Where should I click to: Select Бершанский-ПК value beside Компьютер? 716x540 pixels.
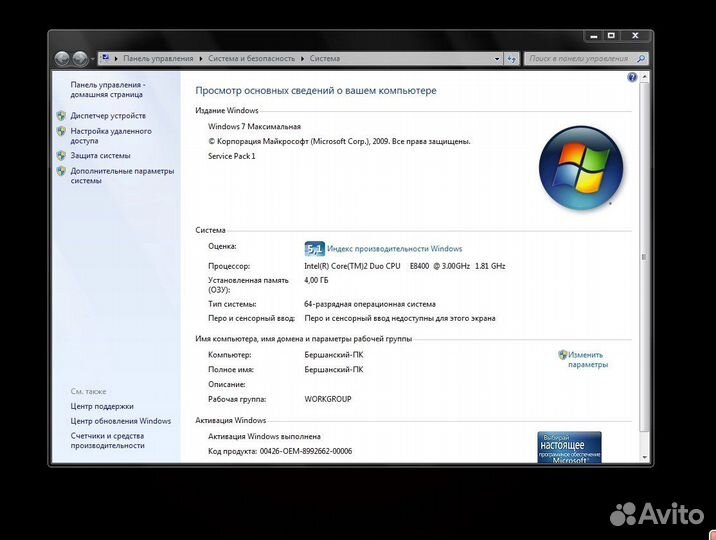(334, 355)
